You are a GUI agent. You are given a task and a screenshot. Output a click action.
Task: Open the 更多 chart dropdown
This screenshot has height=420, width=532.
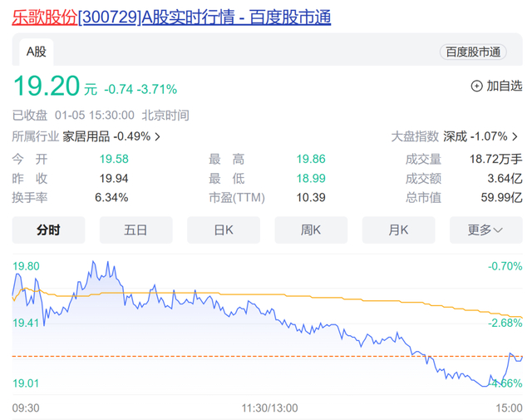click(486, 230)
